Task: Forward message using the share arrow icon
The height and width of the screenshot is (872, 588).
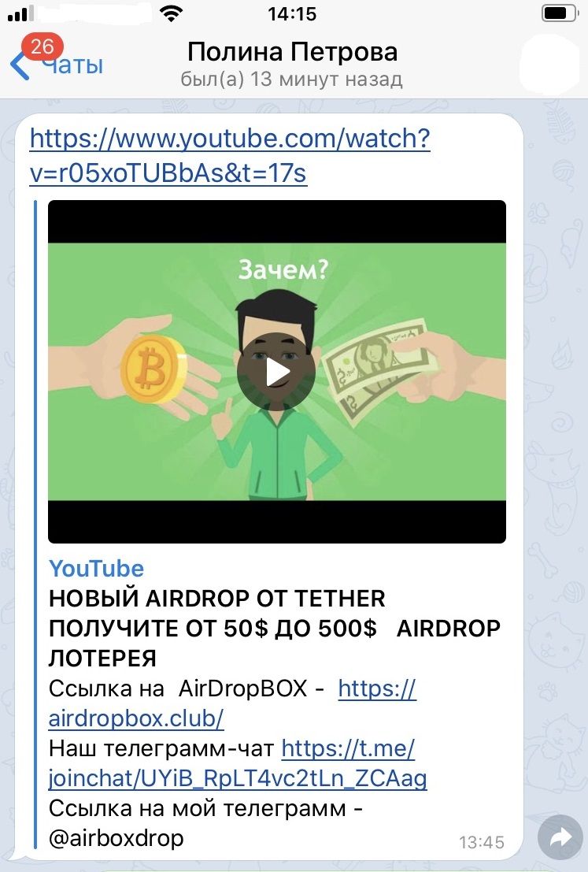Action: [560, 837]
